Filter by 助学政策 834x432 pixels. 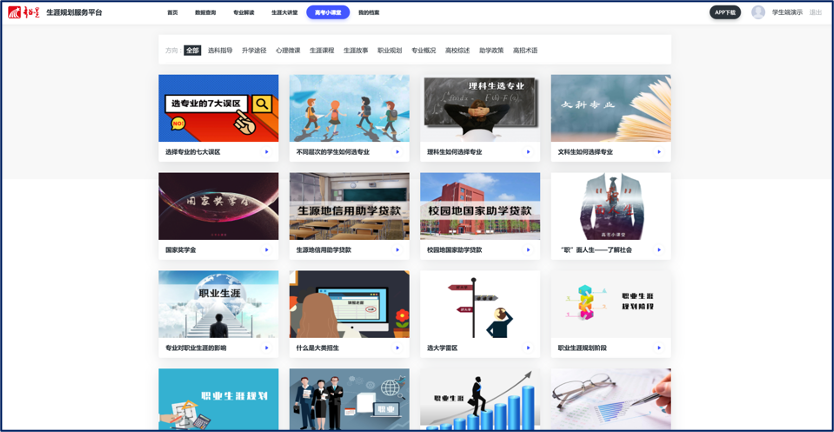(x=491, y=51)
